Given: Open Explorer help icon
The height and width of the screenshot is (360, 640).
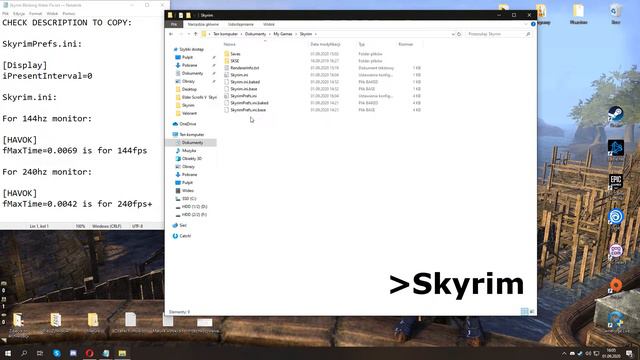Looking at the screenshot, I should [533, 24].
